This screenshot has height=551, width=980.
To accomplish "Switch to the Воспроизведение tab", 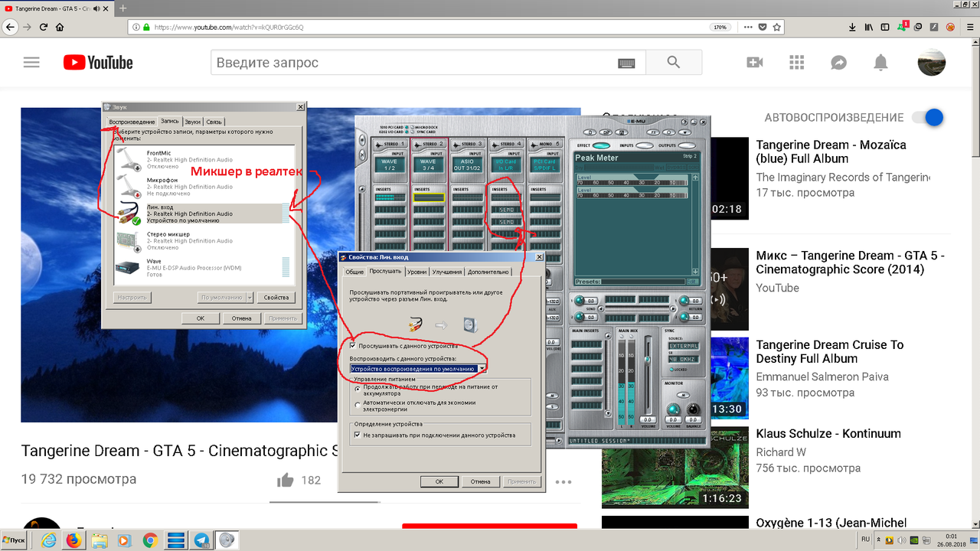I will pyautogui.click(x=132, y=122).
